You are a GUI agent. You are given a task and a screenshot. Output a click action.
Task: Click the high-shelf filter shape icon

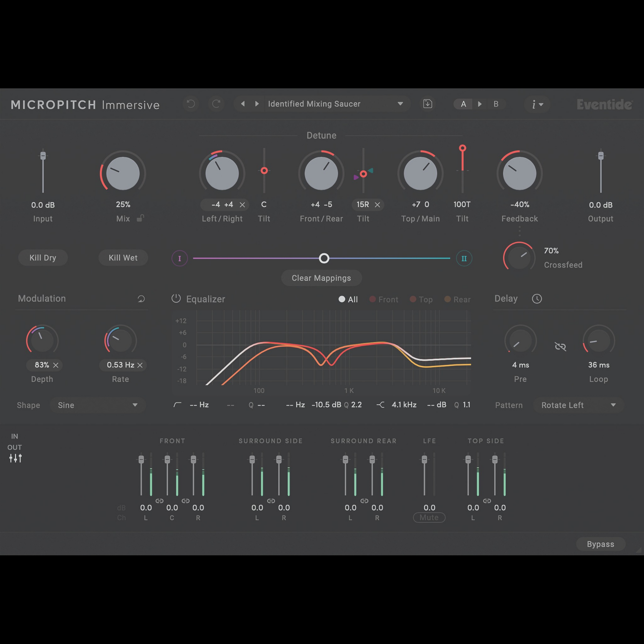pos(380,405)
